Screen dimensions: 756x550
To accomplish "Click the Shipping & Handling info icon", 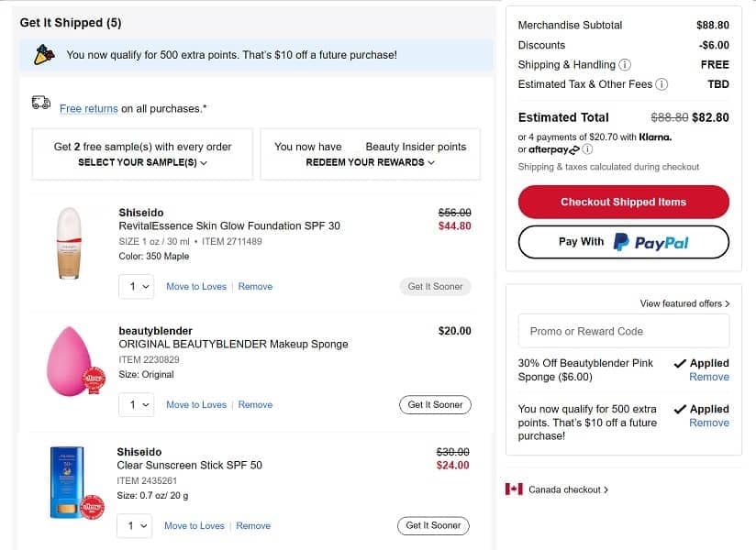I will coord(625,65).
